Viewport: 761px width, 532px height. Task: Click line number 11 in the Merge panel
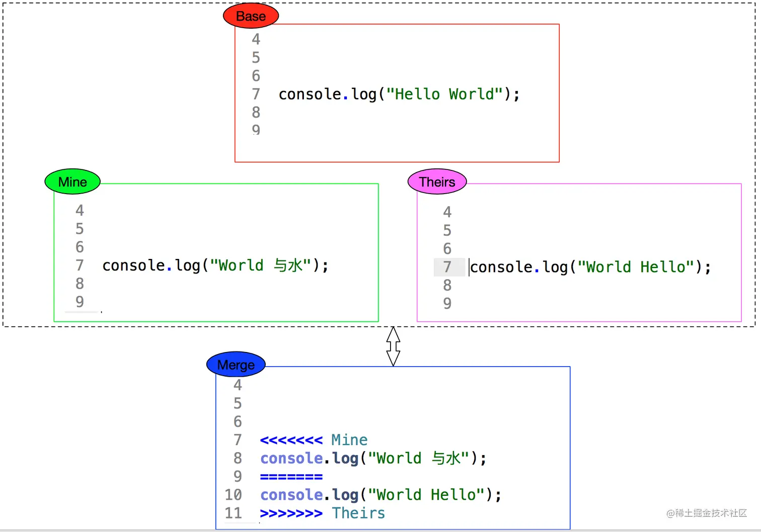234,513
